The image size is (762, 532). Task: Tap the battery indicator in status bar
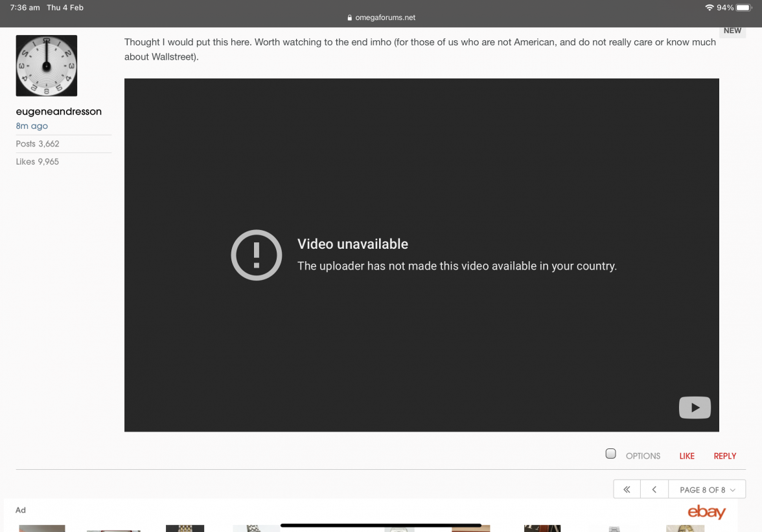point(743,8)
